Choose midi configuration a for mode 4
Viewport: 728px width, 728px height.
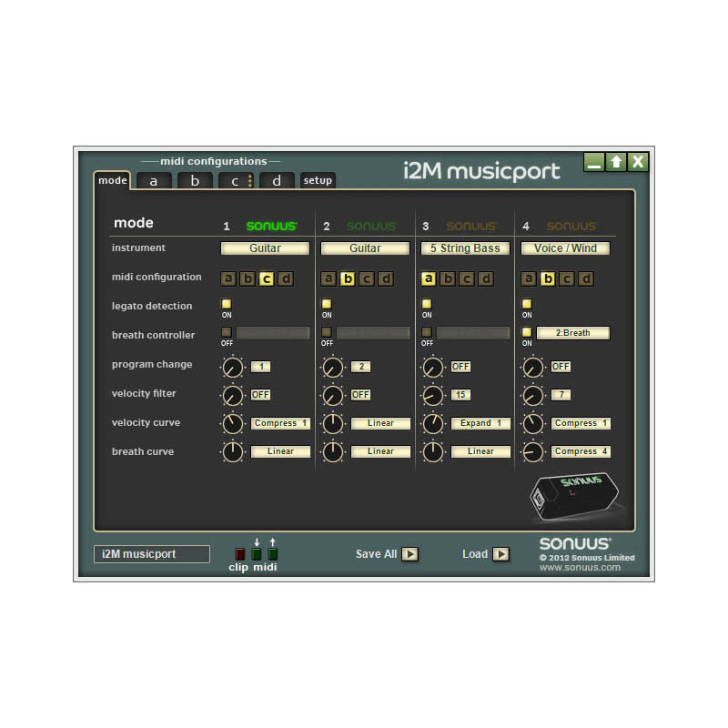(529, 278)
